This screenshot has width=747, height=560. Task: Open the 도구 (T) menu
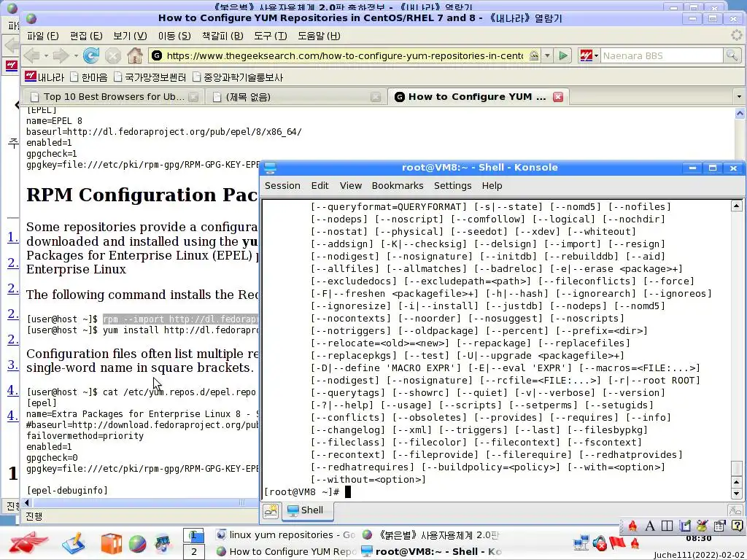(270, 36)
